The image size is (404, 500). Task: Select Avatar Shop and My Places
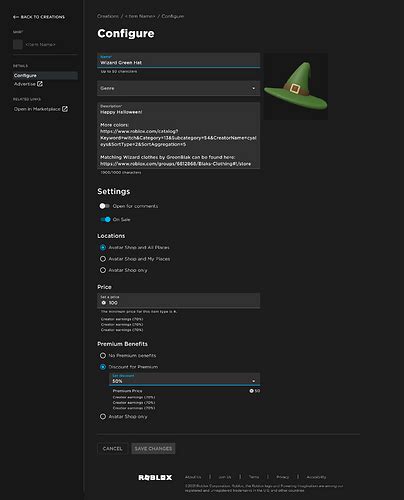[103, 259]
